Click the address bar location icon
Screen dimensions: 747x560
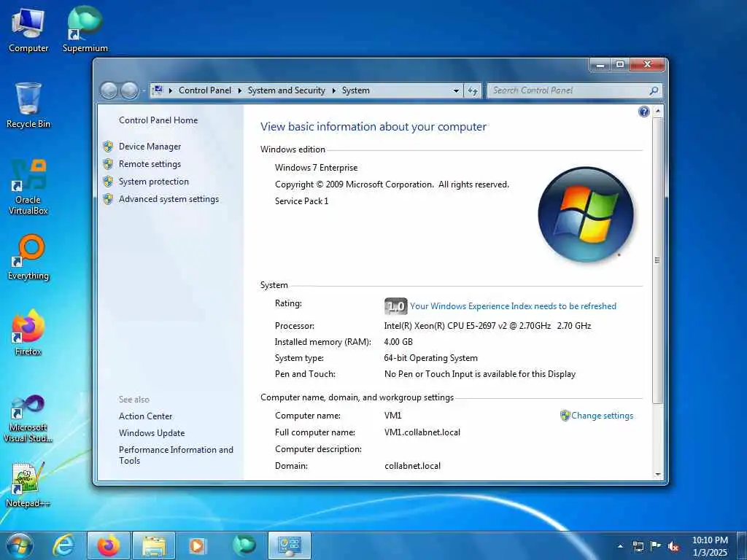point(158,90)
